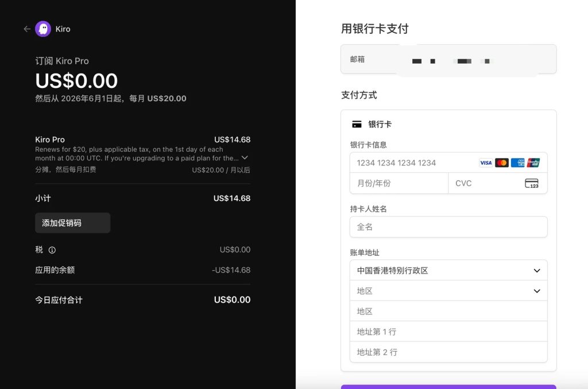Click the 持卡人姓名 label
This screenshot has height=389, width=588.
click(368, 209)
